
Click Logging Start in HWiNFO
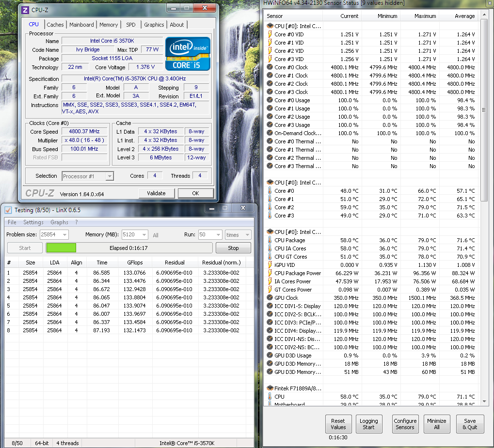[x=368, y=424]
